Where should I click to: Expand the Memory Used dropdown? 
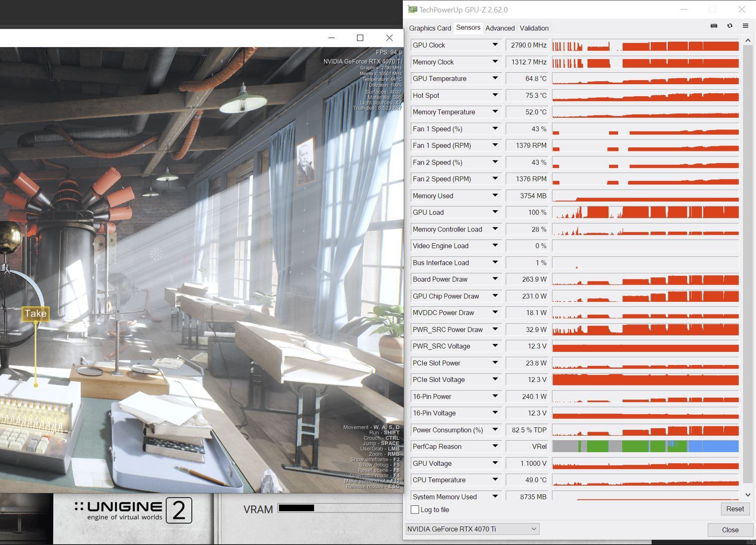(x=495, y=196)
